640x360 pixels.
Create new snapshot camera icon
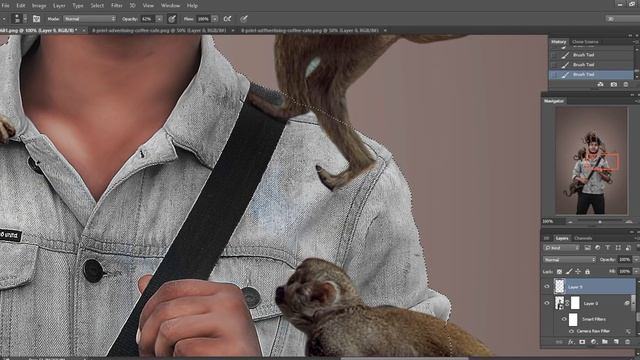tap(613, 84)
